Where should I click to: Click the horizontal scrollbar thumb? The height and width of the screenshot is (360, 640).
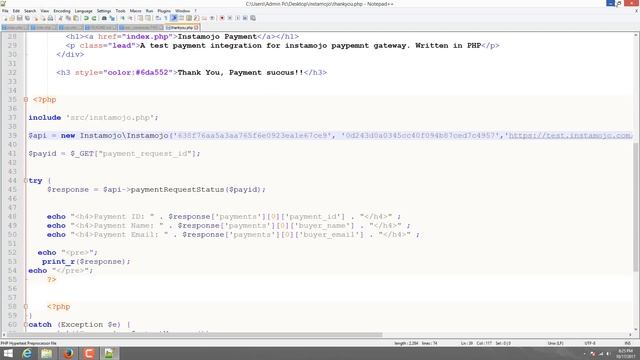coord(195,335)
